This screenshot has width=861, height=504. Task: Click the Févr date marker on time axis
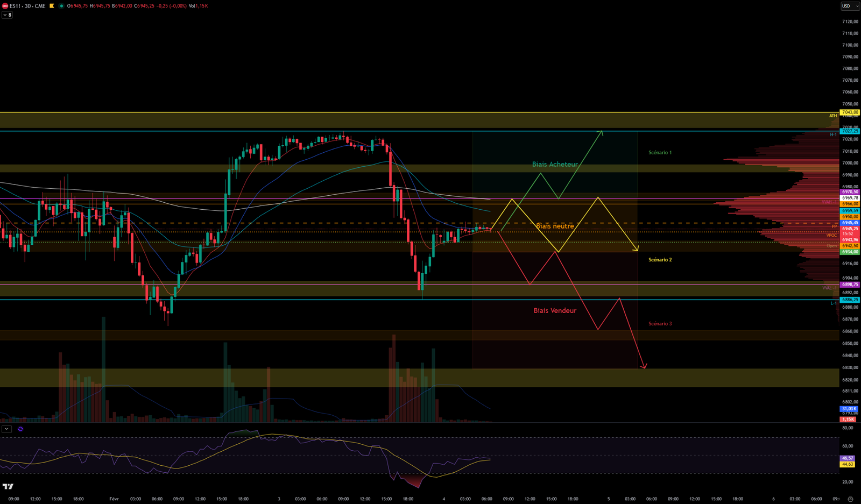[114, 499]
